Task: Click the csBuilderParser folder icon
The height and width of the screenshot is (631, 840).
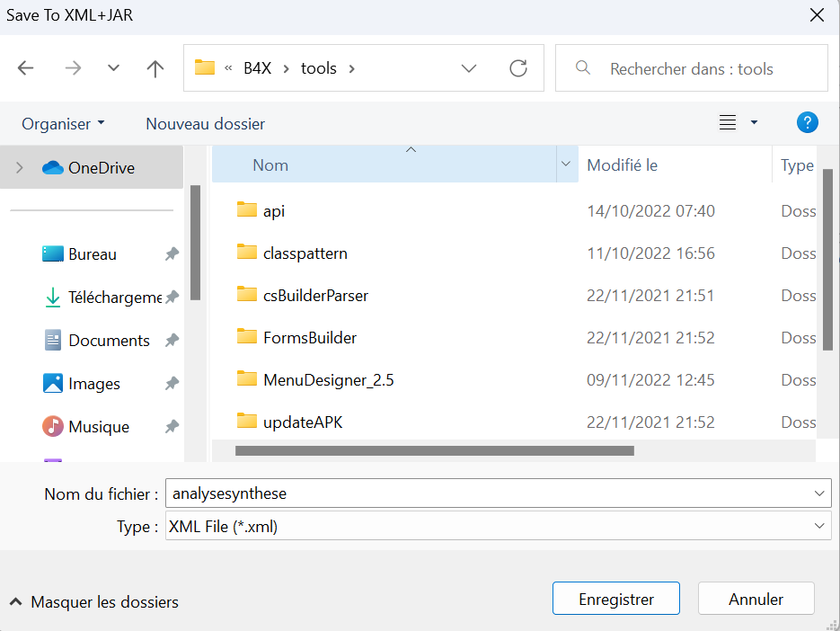Action: tap(247, 294)
